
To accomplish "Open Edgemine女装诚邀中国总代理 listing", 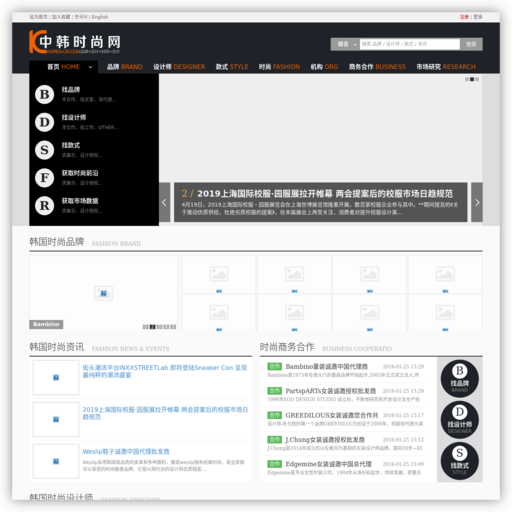I will coord(328,464).
